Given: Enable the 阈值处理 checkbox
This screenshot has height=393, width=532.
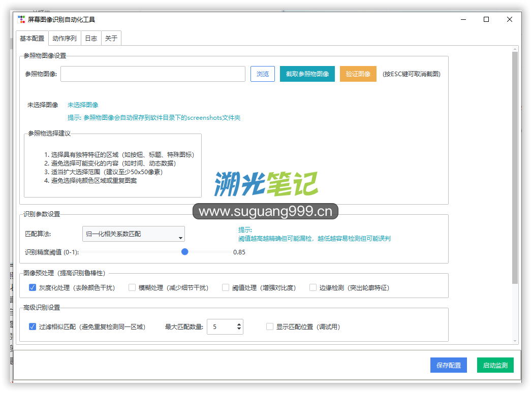Looking at the screenshot, I should [226, 287].
